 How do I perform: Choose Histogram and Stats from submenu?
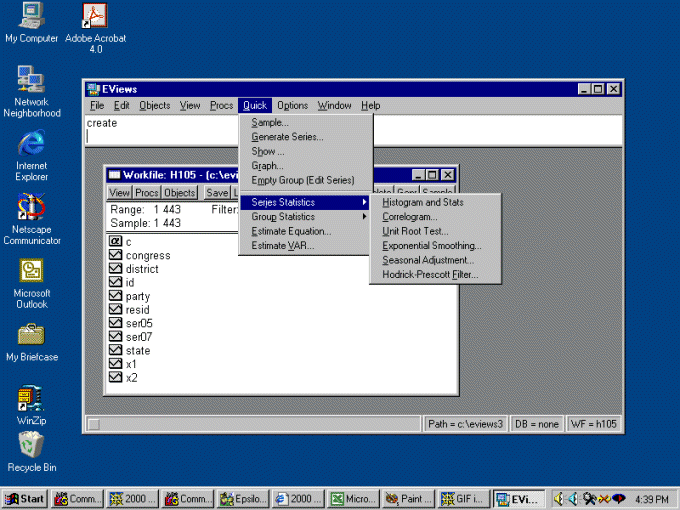422,203
